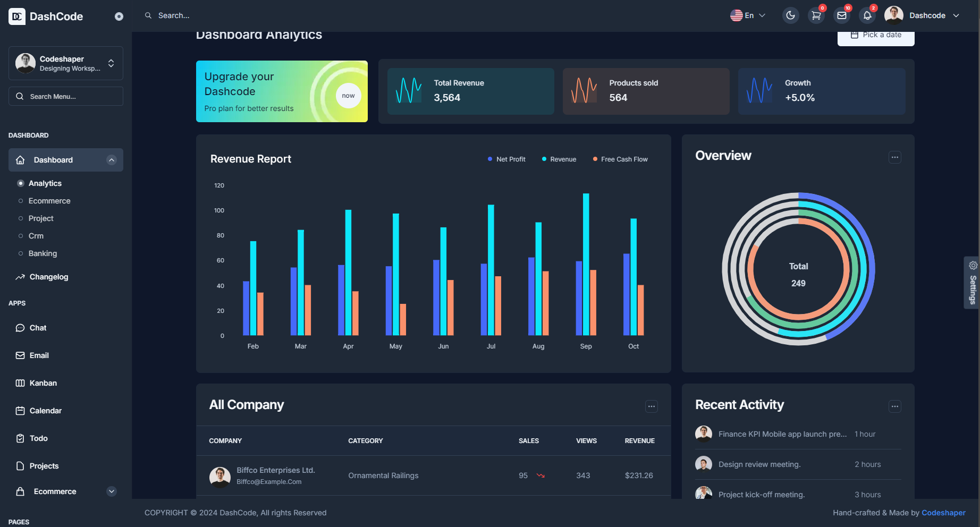Open the notifications bell icon

click(867, 15)
